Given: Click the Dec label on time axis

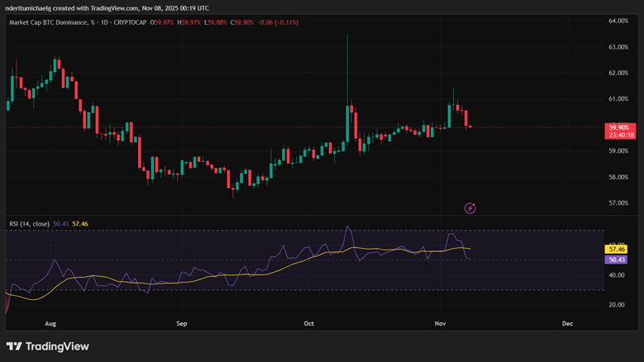Looking at the screenshot, I should pyautogui.click(x=567, y=325).
